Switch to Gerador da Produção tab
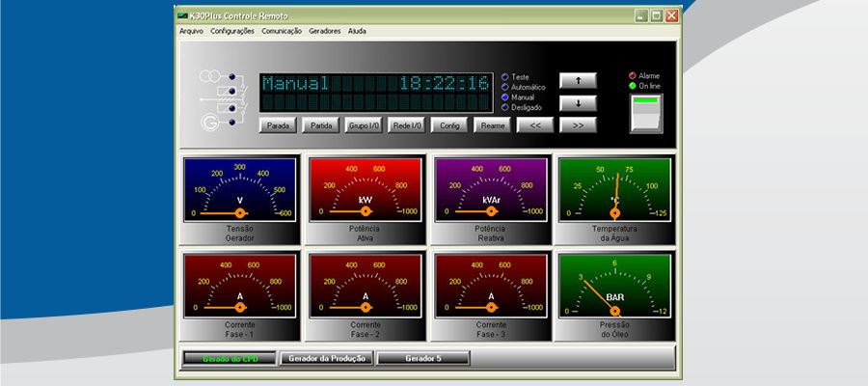The image size is (868, 386). 326,358
